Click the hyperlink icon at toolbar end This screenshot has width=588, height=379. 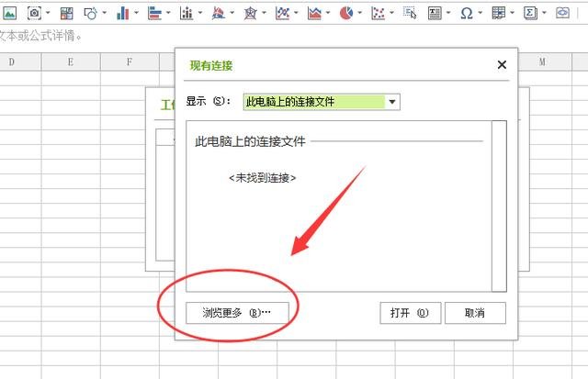pos(562,14)
